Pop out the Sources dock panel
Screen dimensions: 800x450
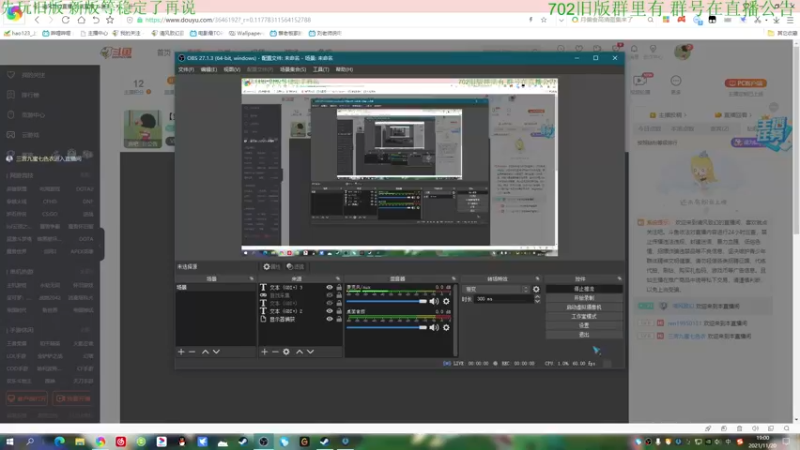(338, 279)
